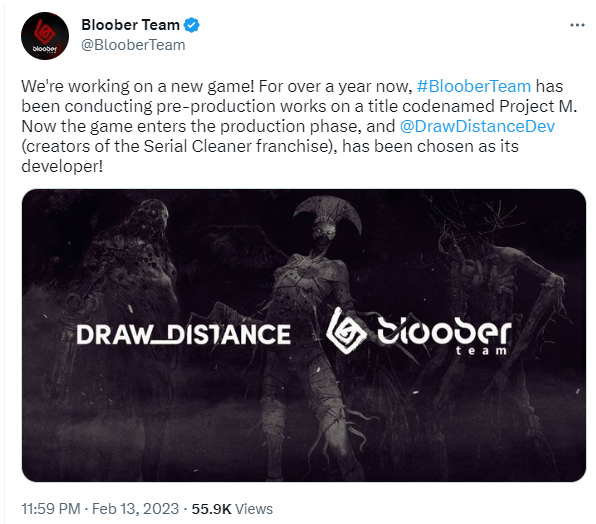Click the white spiral Bloober emblem in image
Screen dimensions: 596x524
coord(346,331)
